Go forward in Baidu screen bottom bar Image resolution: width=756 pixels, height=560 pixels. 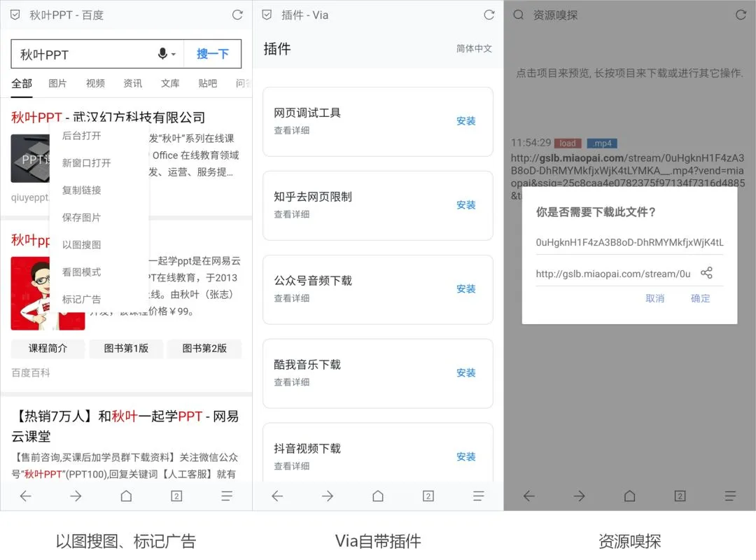76,496
